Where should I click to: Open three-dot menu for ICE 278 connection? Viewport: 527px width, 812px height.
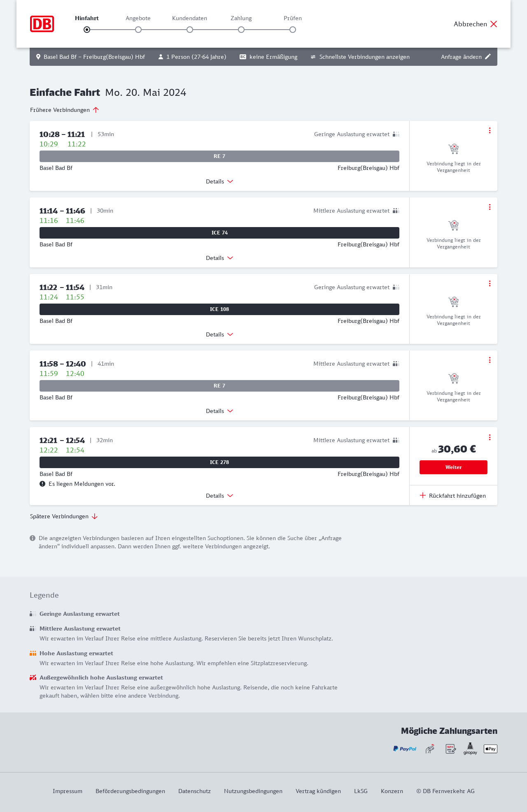[490, 437]
